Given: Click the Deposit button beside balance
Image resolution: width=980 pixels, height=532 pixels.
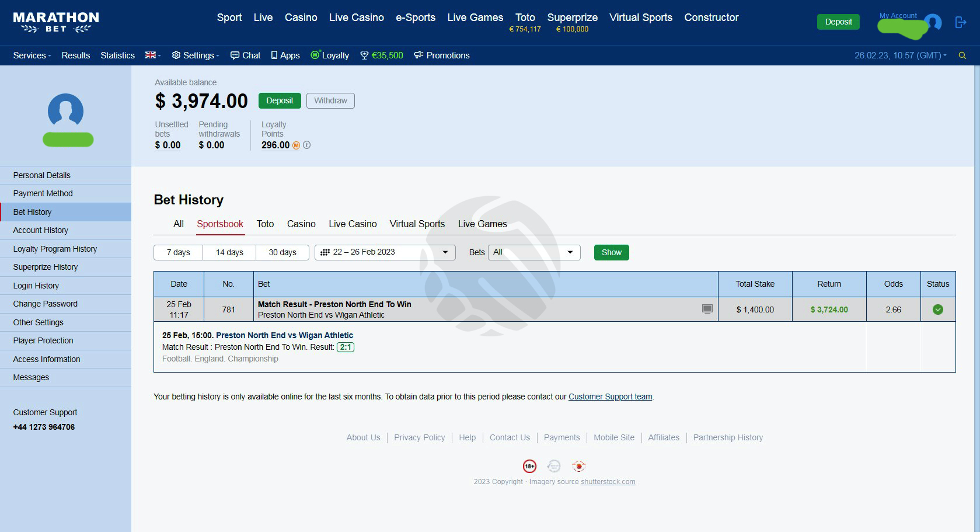Looking at the screenshot, I should (280, 100).
